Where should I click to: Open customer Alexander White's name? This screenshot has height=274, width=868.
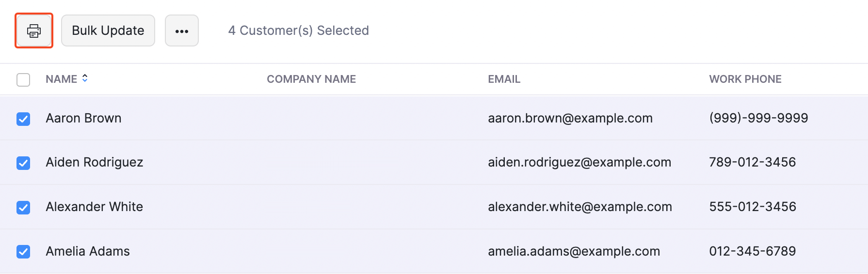95,207
